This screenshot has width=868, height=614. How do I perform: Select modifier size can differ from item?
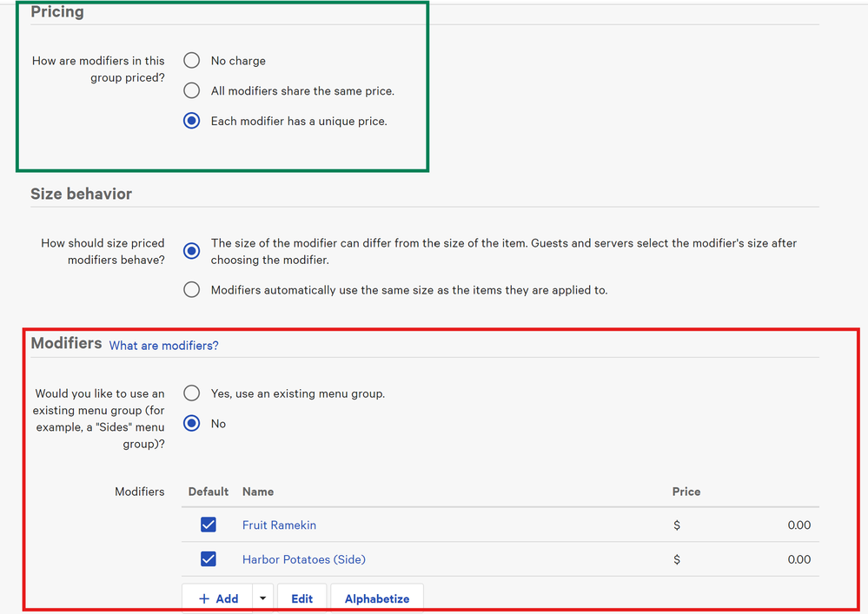pyautogui.click(x=192, y=251)
